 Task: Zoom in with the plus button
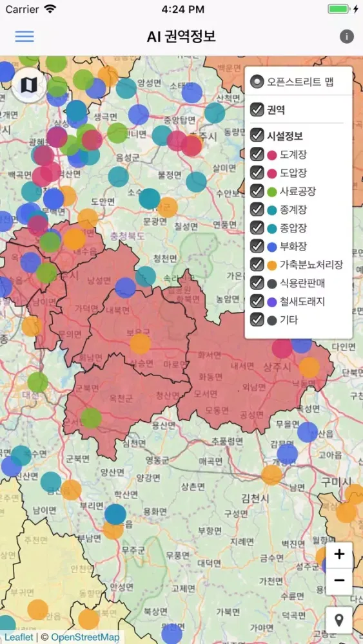click(339, 554)
